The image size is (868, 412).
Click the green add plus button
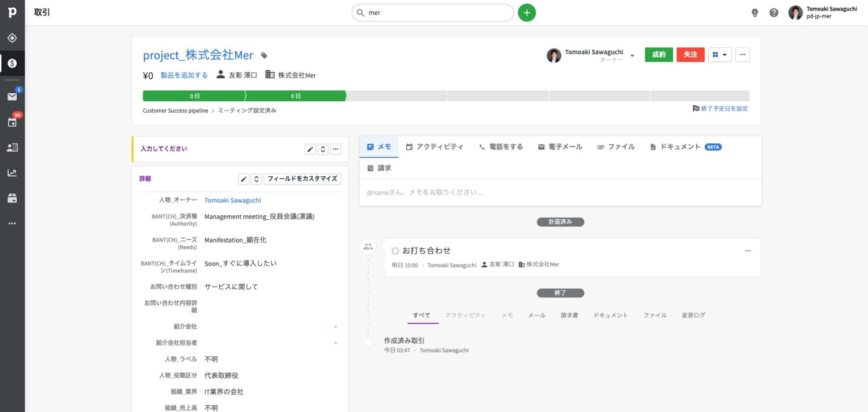pyautogui.click(x=527, y=13)
